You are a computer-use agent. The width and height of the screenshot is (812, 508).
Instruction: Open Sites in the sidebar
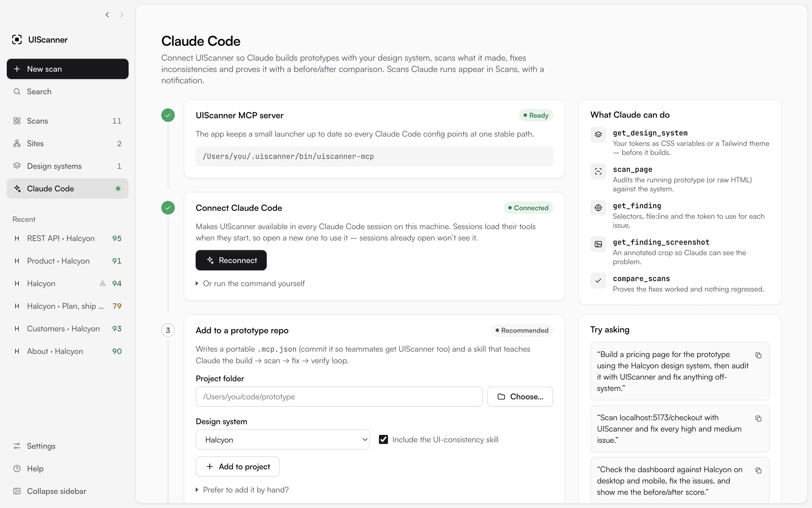click(67, 144)
